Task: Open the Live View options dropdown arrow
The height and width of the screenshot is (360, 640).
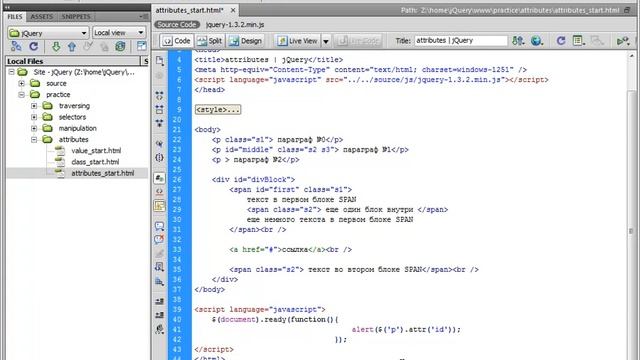Action: 326,41
